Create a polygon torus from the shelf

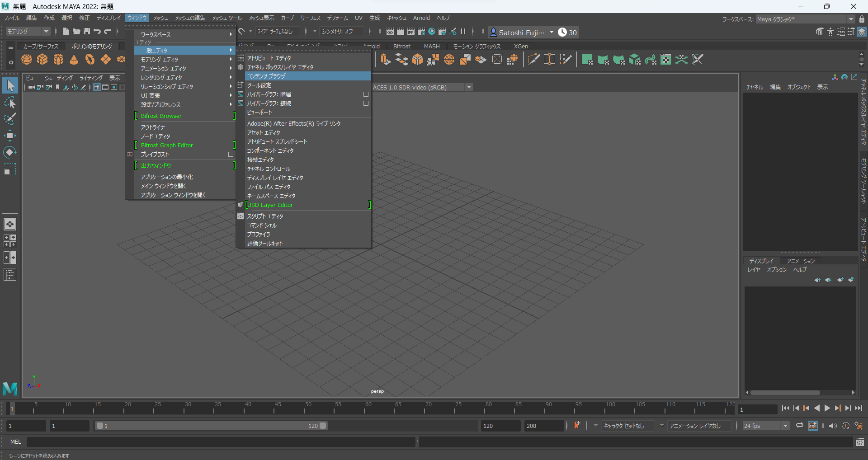(x=89, y=59)
